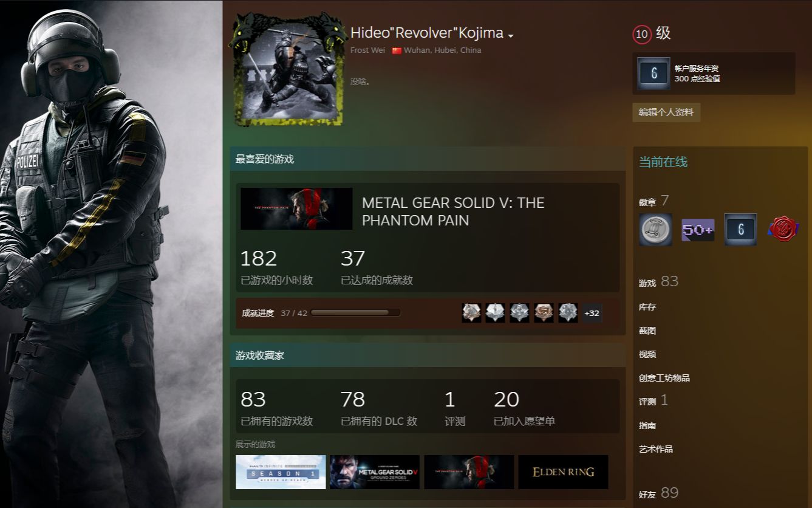Open the 游戏 83 games link
The image size is (812, 508).
pos(658,282)
